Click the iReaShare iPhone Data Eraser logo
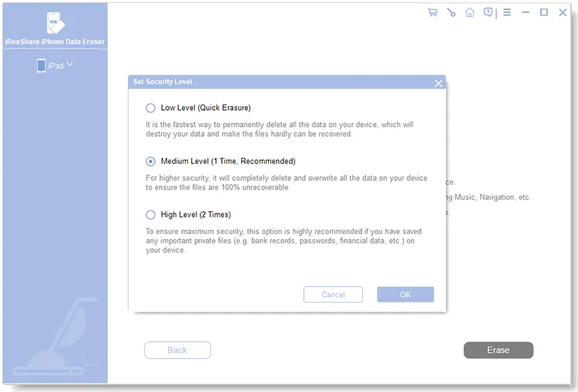Viewport: 578px width, 392px height. coord(55,23)
